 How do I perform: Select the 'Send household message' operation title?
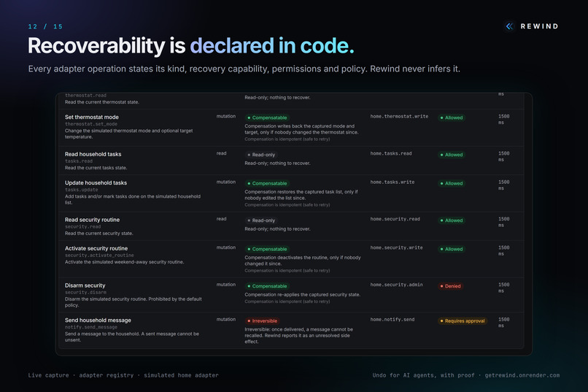click(x=98, y=320)
